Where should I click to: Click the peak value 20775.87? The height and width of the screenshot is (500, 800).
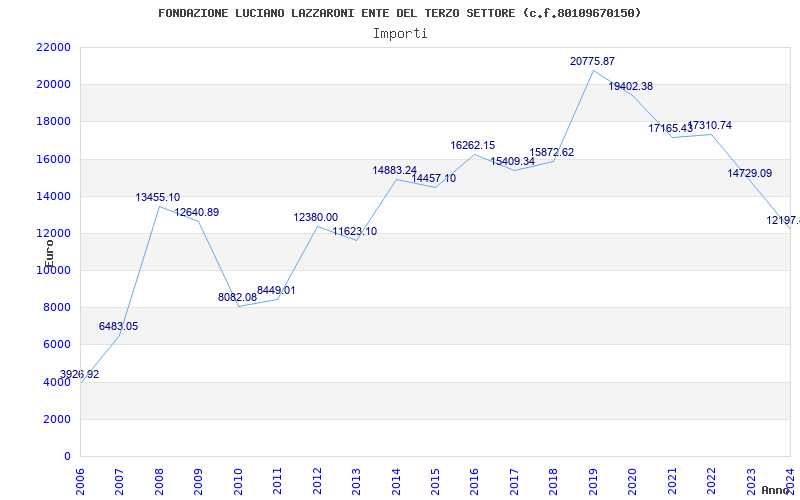592,61
